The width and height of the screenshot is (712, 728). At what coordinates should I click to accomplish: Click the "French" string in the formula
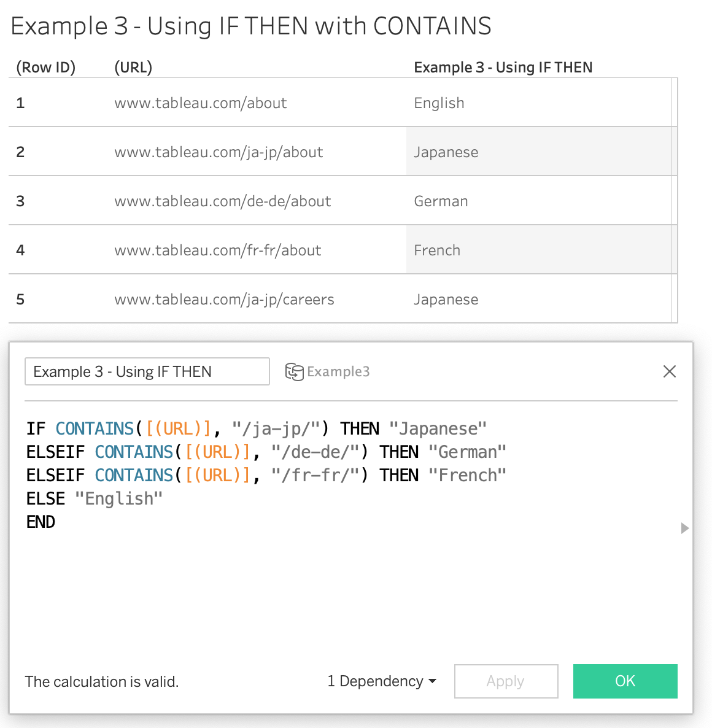[x=467, y=476]
